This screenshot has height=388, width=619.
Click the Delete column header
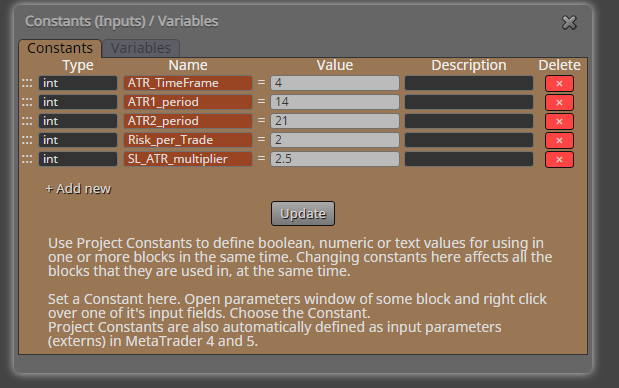tap(559, 65)
